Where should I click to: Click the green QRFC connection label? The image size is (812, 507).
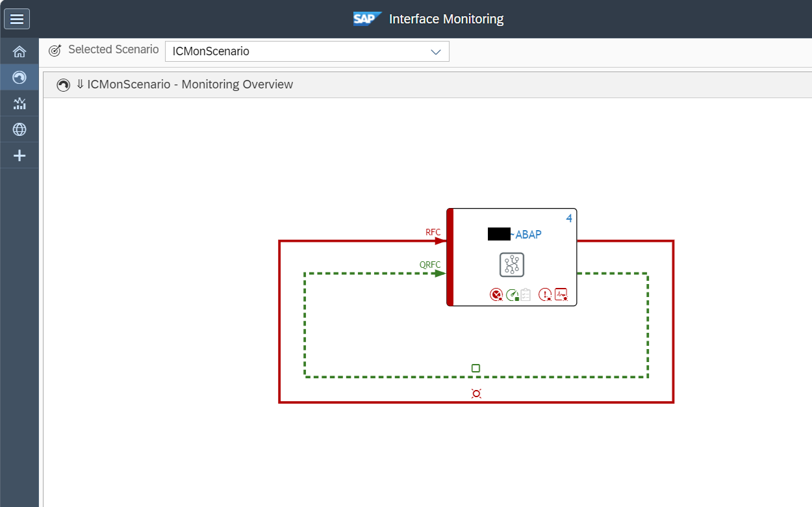click(x=430, y=265)
